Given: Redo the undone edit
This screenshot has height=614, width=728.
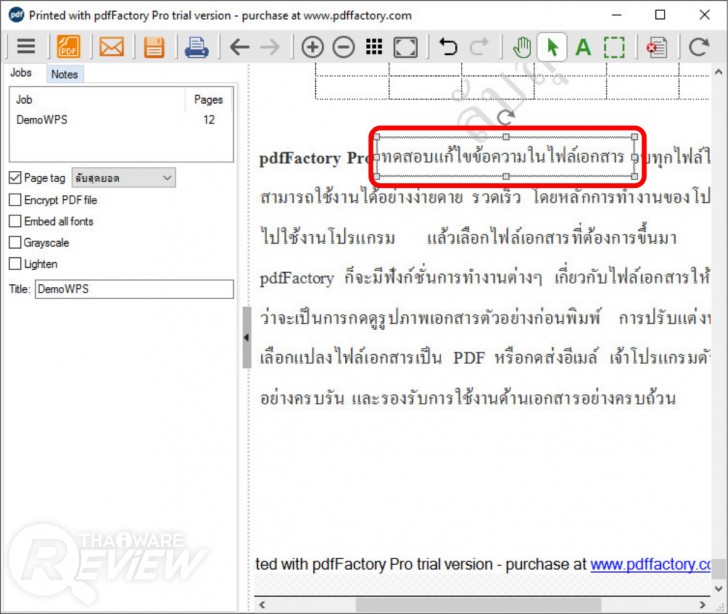Looking at the screenshot, I should [479, 46].
